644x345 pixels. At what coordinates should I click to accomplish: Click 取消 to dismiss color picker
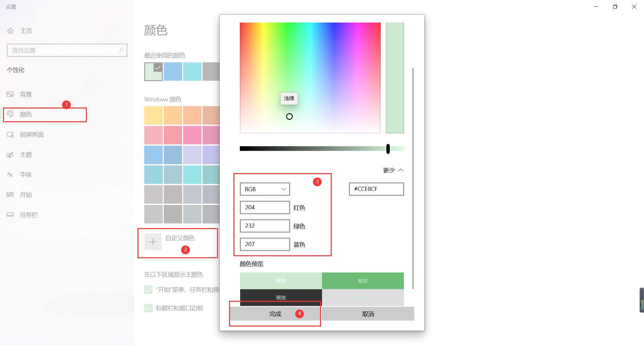pos(368,314)
